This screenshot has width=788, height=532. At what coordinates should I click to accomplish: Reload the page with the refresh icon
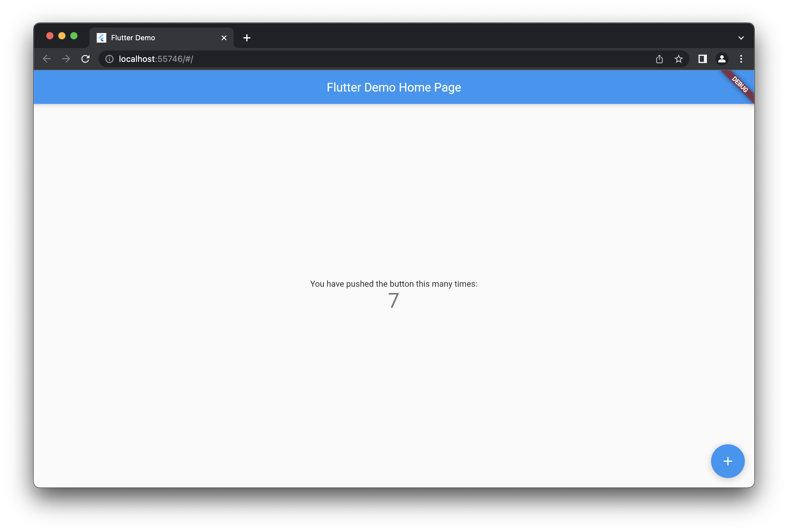click(86, 59)
